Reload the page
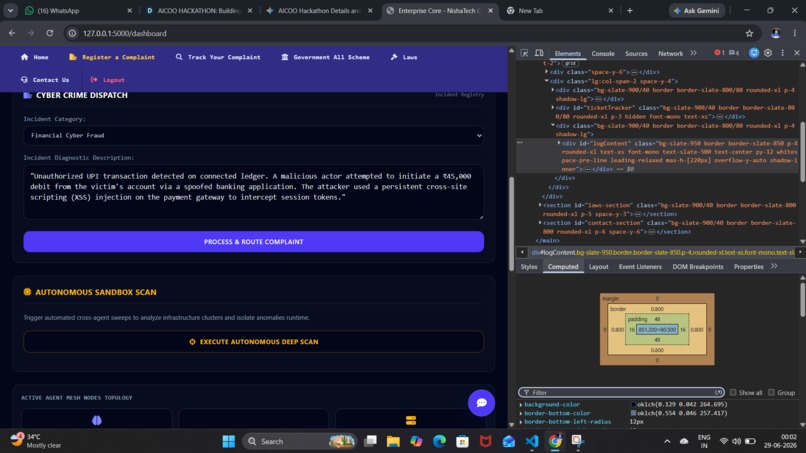Image resolution: width=806 pixels, height=453 pixels. (49, 33)
